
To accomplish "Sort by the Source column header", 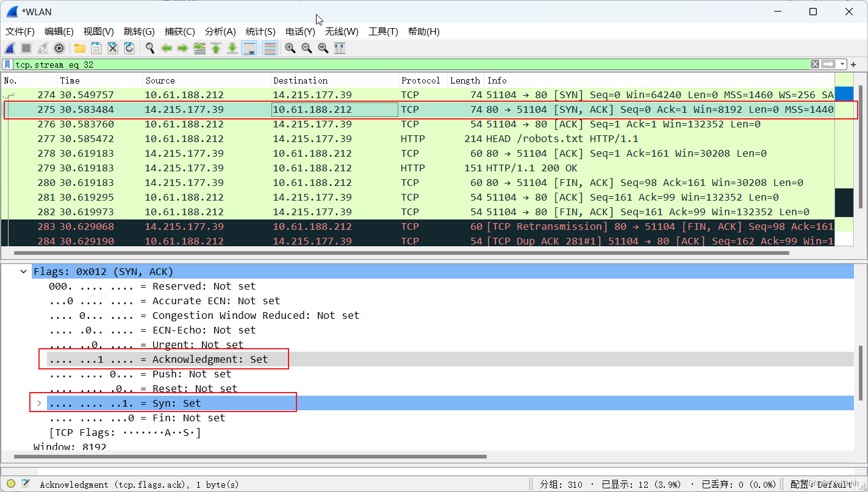I will click(206, 80).
